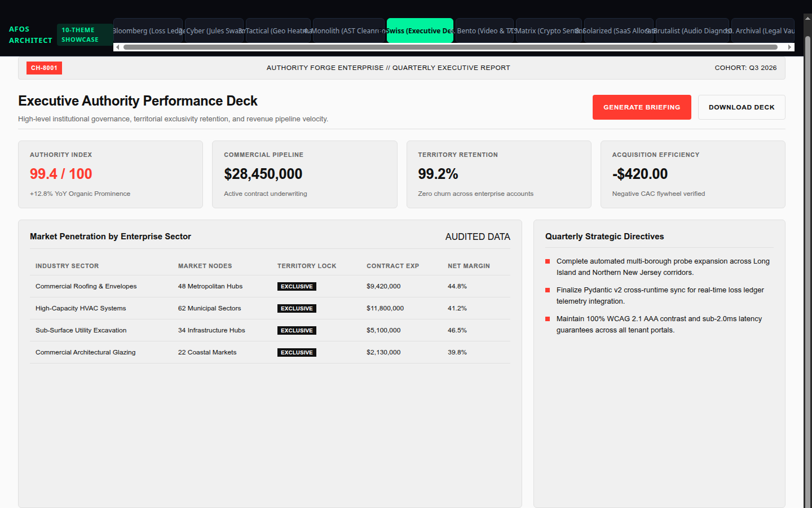
Task: Click the EXCLUSIVE badge in Commercial Roofing row
Action: [297, 286]
